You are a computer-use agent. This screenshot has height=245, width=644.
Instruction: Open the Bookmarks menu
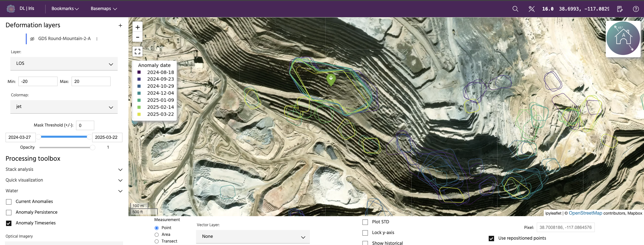65,8
